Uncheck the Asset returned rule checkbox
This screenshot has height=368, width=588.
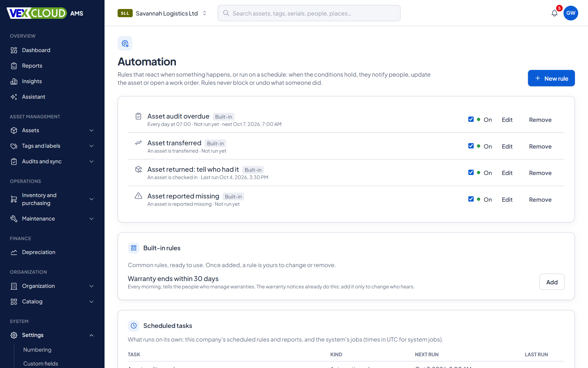point(471,172)
